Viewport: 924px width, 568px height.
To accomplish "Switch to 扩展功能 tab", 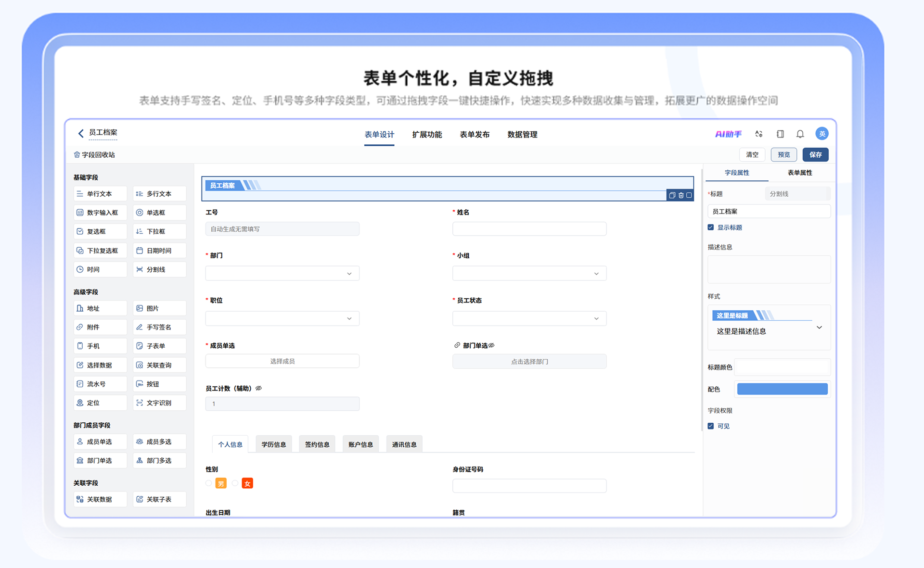I will pos(427,135).
